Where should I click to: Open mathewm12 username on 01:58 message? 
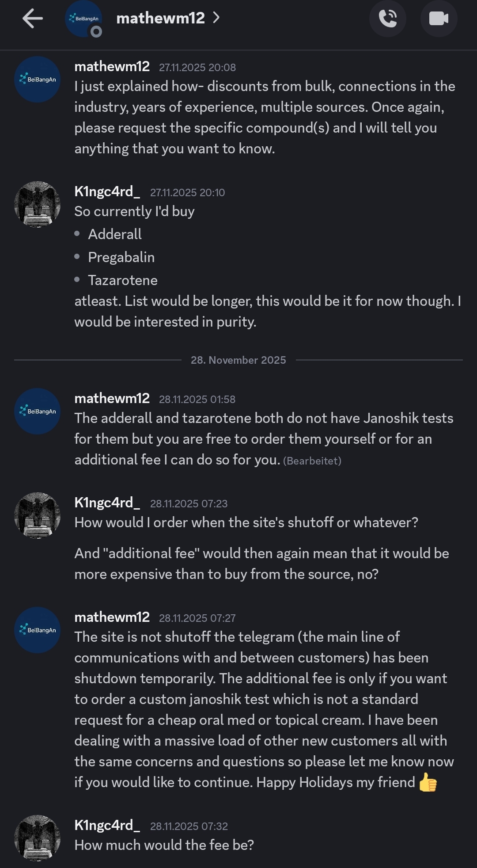point(112,398)
